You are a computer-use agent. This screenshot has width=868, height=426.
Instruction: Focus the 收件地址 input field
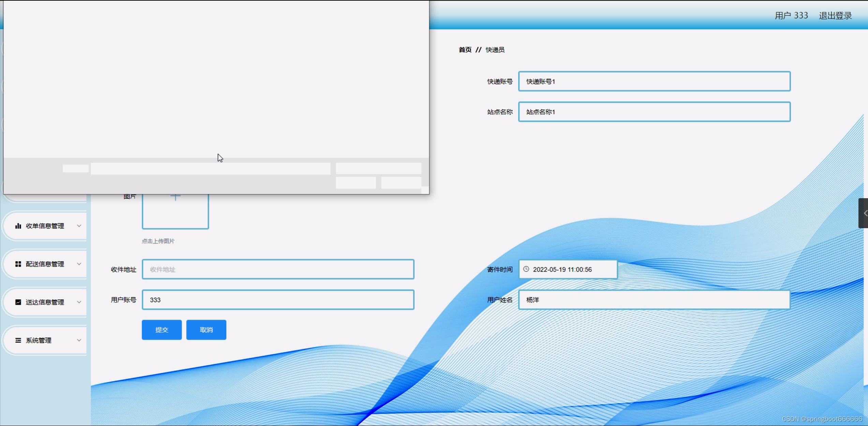(278, 269)
